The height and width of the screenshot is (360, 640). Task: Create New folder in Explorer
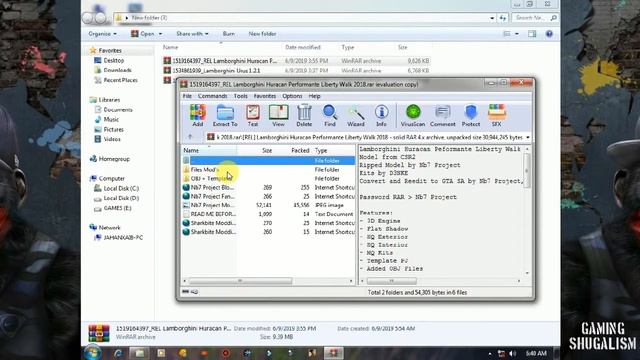pos(262,33)
